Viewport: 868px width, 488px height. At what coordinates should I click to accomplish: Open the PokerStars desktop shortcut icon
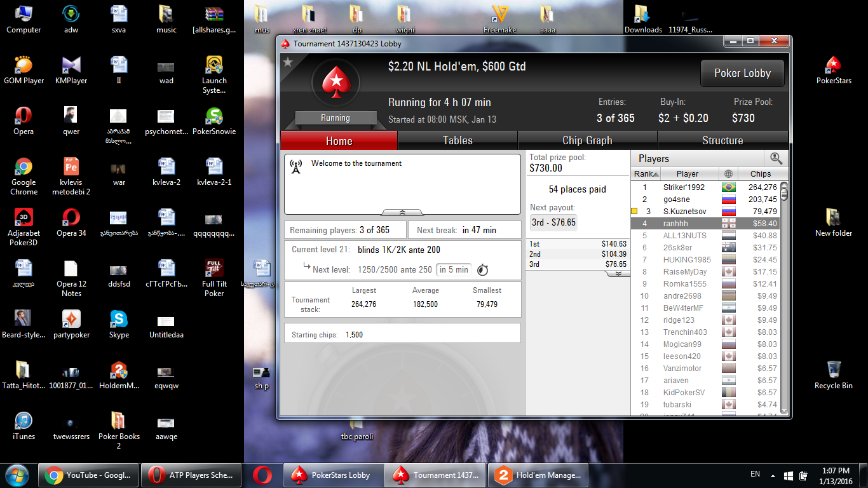833,71
